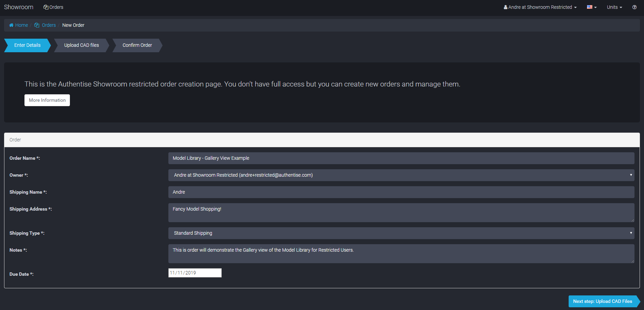
Task: Open the Units dropdown menu
Action: coord(614,7)
